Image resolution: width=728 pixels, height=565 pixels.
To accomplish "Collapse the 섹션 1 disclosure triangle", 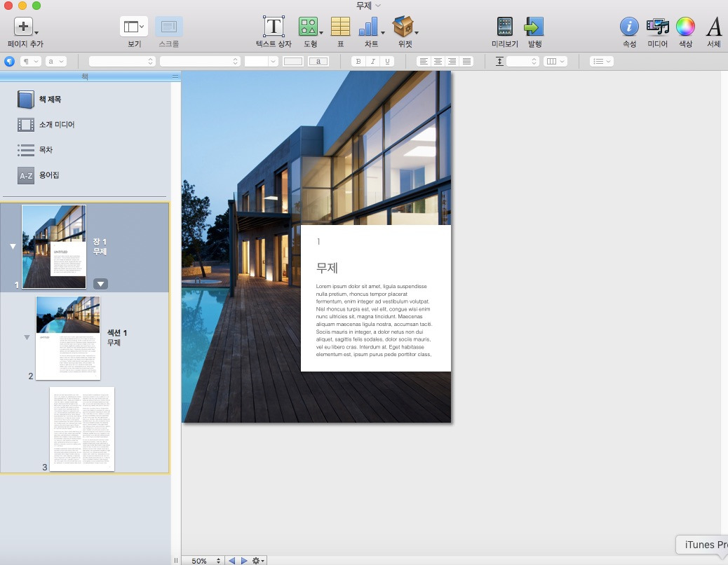I will 27,337.
